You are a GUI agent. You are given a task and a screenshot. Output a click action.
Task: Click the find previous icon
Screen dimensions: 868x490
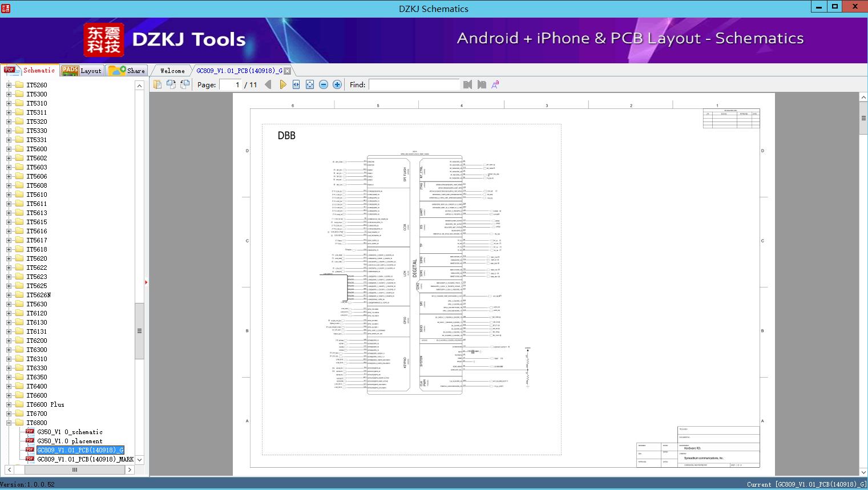pyautogui.click(x=468, y=84)
